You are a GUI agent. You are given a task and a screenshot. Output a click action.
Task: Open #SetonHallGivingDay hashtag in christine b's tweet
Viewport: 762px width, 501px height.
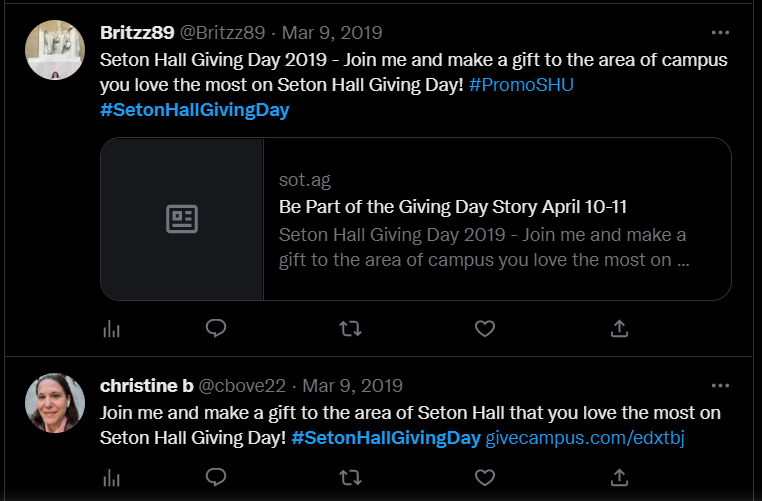click(x=386, y=438)
